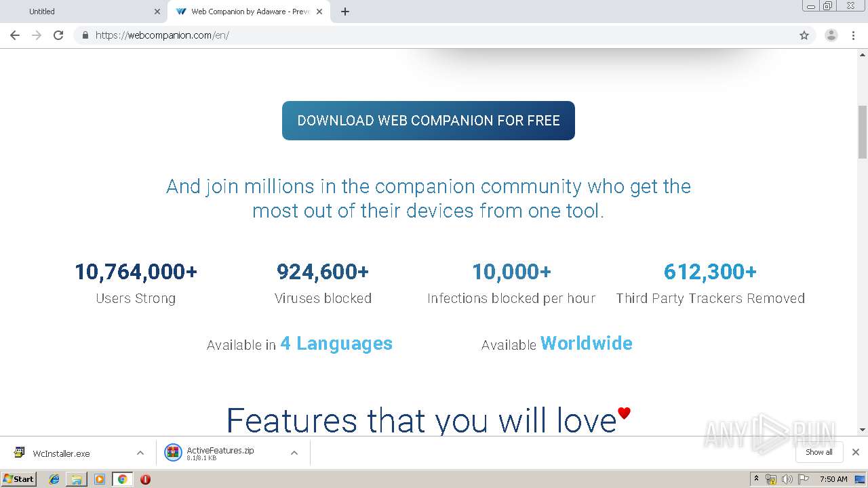Click 'Viruses blocked' label
Screen dimensions: 868x488
[323, 298]
